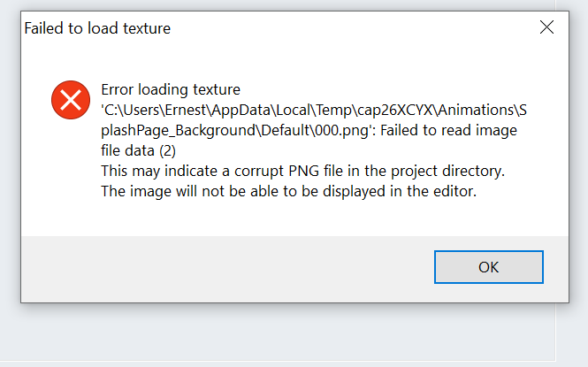Image resolution: width=588 pixels, height=367 pixels.
Task: Click the 'Error loading texture' message line
Action: click(171, 89)
